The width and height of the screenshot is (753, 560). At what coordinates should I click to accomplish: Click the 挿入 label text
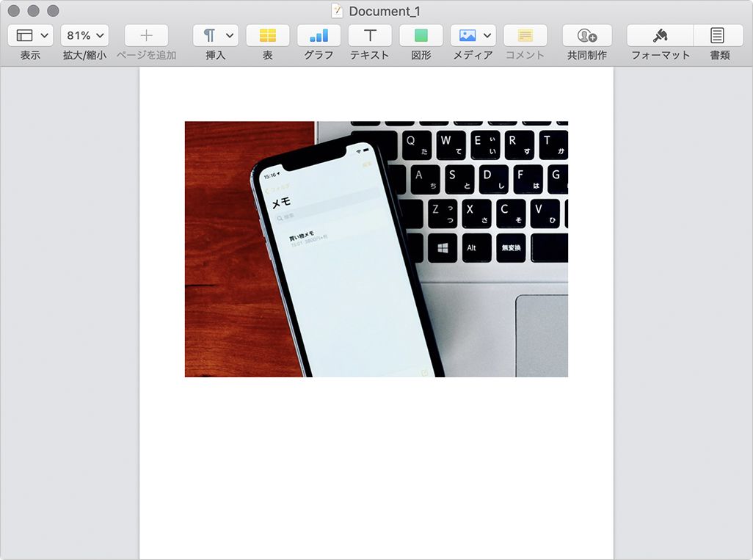[x=215, y=55]
